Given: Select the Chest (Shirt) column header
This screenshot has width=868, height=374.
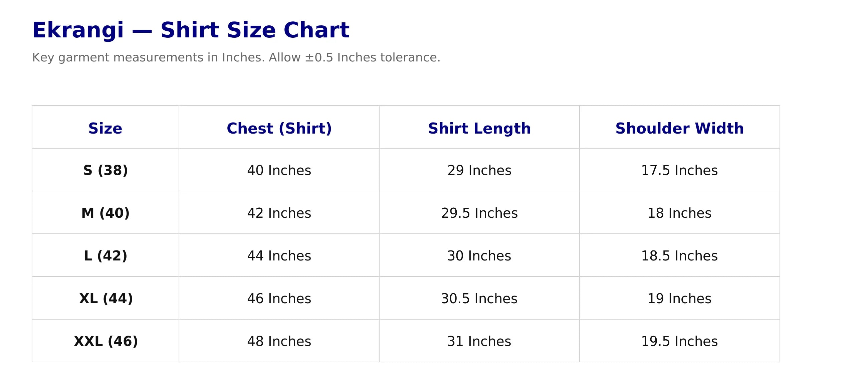Looking at the screenshot, I should [x=279, y=128].
